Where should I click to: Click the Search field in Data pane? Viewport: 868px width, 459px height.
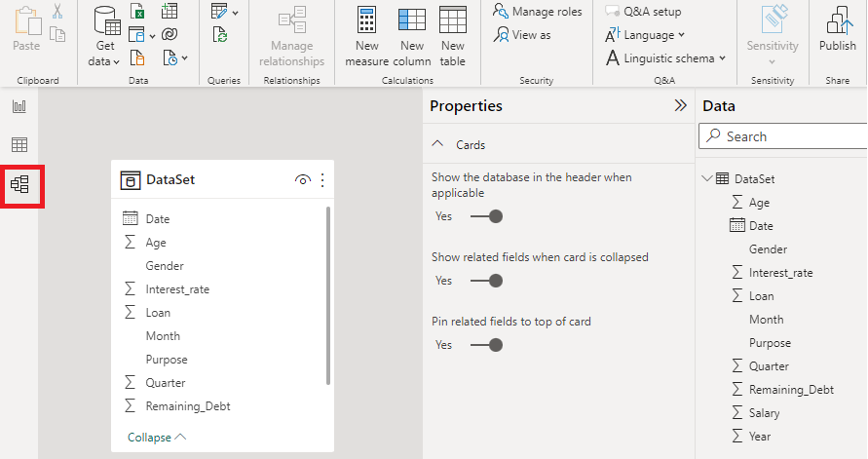point(789,136)
